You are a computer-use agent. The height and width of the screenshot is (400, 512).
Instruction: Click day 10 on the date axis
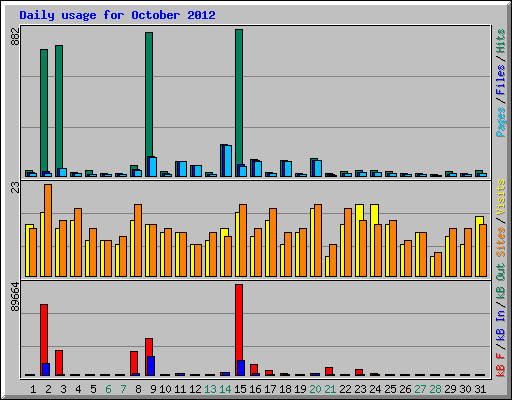click(165, 389)
